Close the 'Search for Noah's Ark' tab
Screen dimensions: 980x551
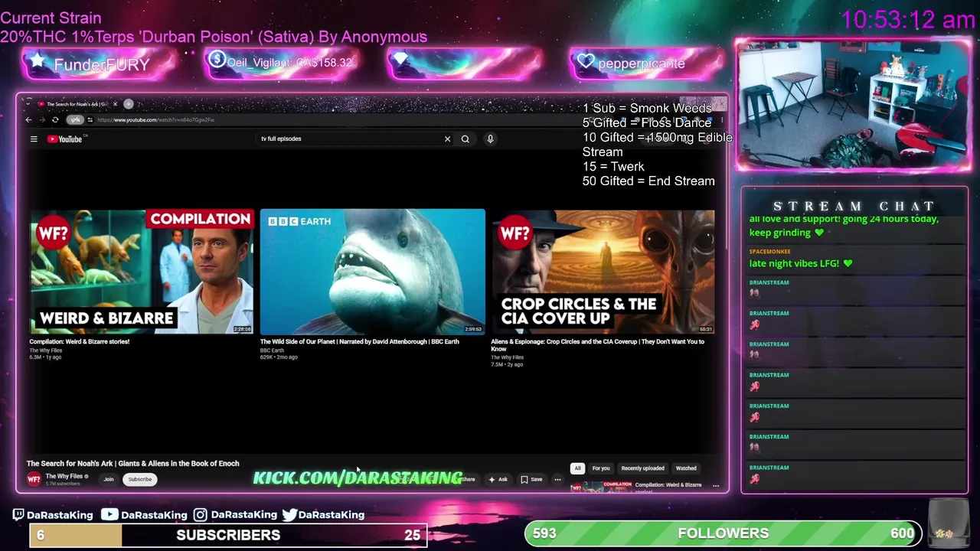115,103
